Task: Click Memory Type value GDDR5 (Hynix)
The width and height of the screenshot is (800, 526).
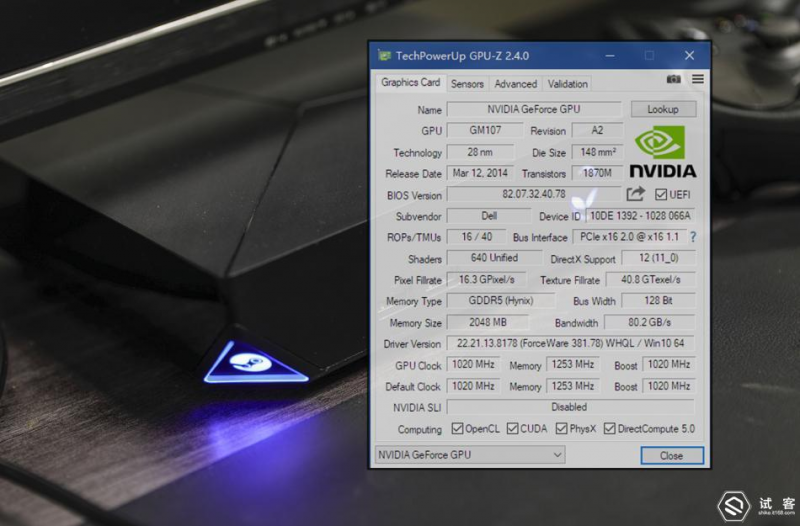Action: tap(501, 300)
